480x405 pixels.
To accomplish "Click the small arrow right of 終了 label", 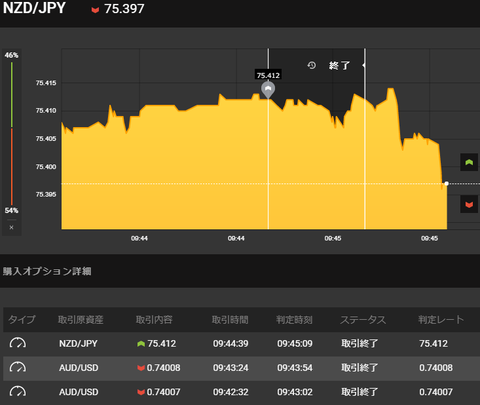I will pyautogui.click(x=363, y=65).
